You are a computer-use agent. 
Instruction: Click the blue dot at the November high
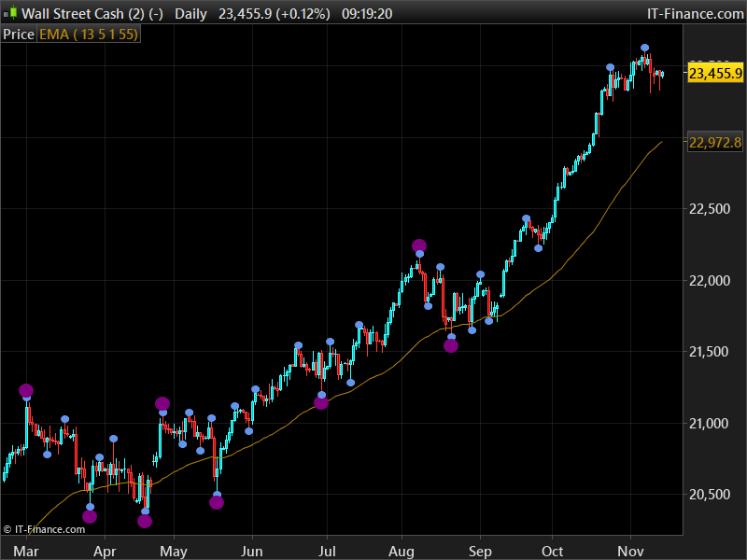coord(644,48)
